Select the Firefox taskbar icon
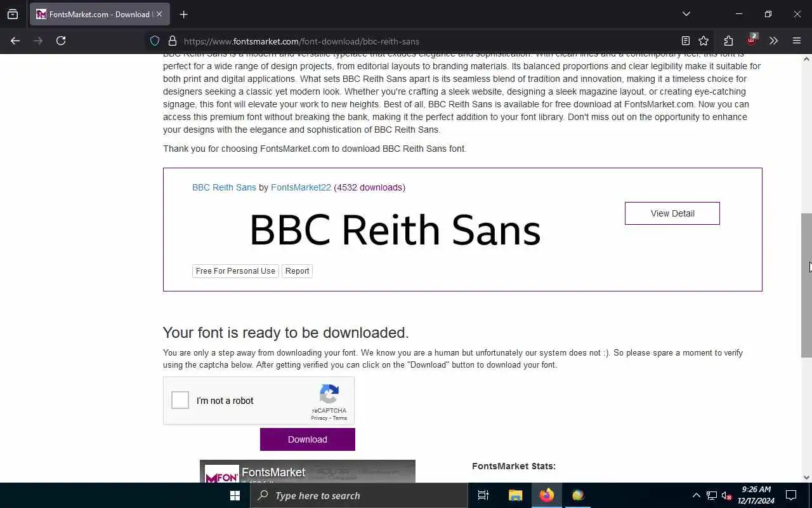This screenshot has height=508, width=812. (x=547, y=495)
